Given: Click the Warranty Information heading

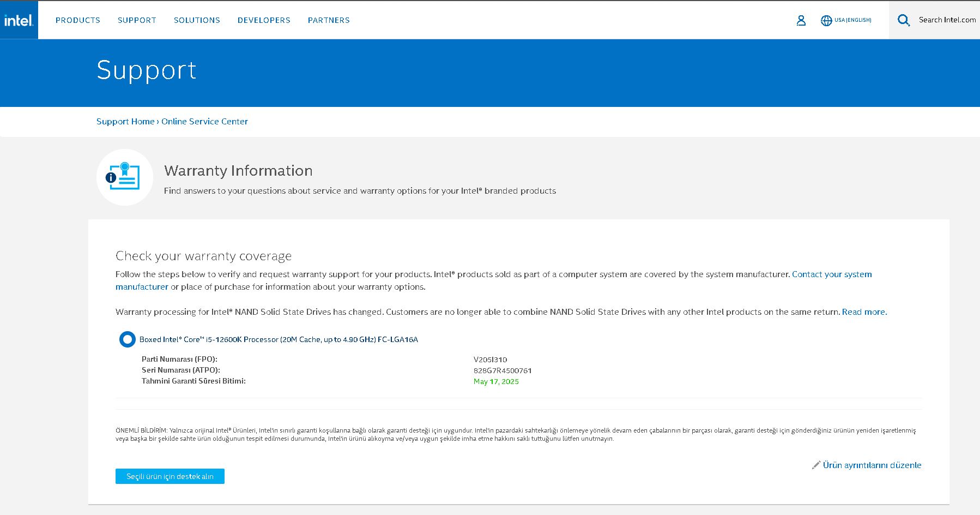Looking at the screenshot, I should point(238,171).
